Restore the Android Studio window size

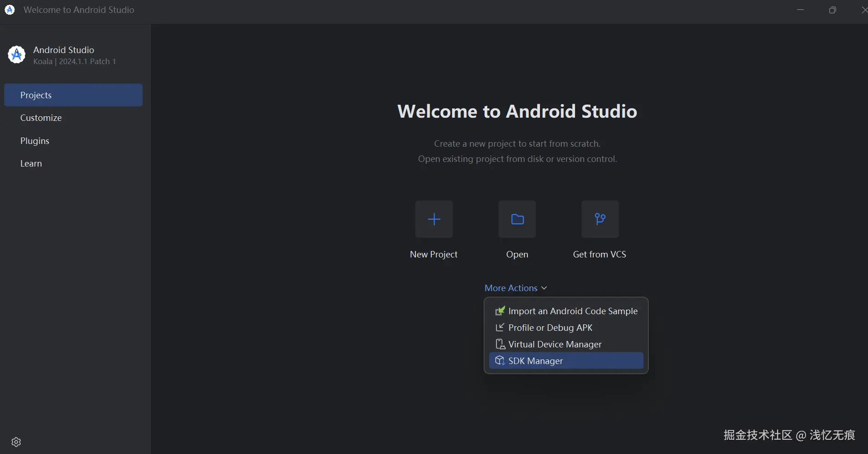[832, 10]
